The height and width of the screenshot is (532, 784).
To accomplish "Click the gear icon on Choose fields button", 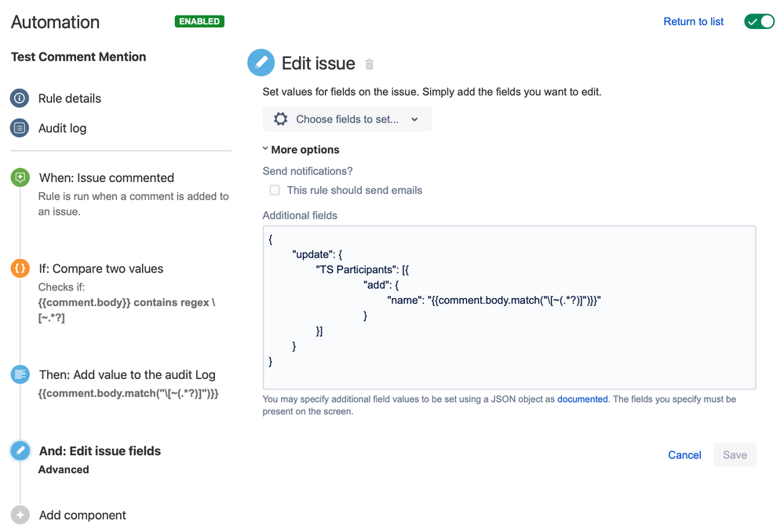I will coord(280,118).
